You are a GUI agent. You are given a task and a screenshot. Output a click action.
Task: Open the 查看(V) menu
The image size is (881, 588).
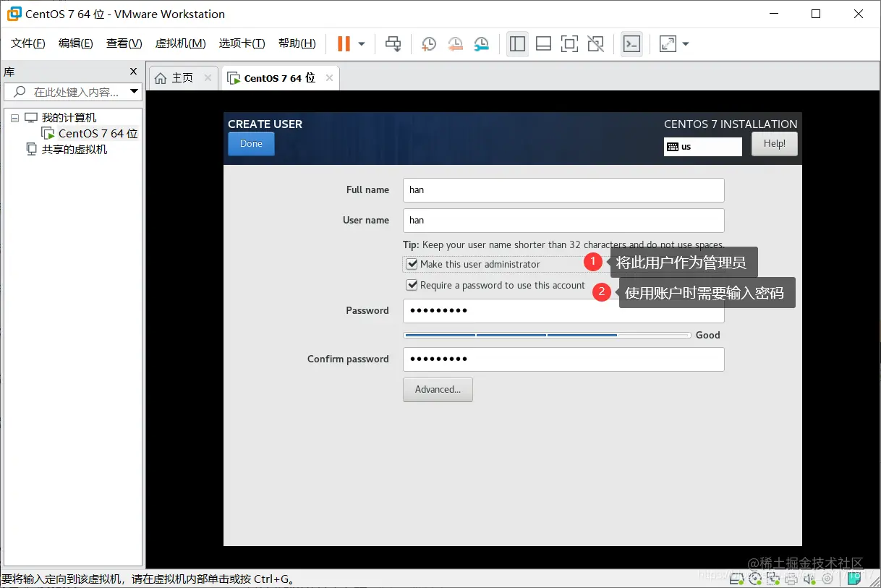[x=124, y=43]
